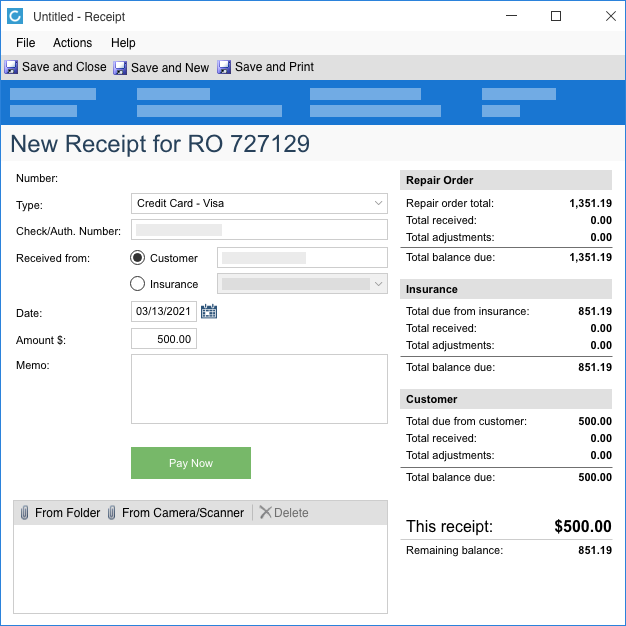Open the File menu
The image size is (626, 626).
[25, 43]
